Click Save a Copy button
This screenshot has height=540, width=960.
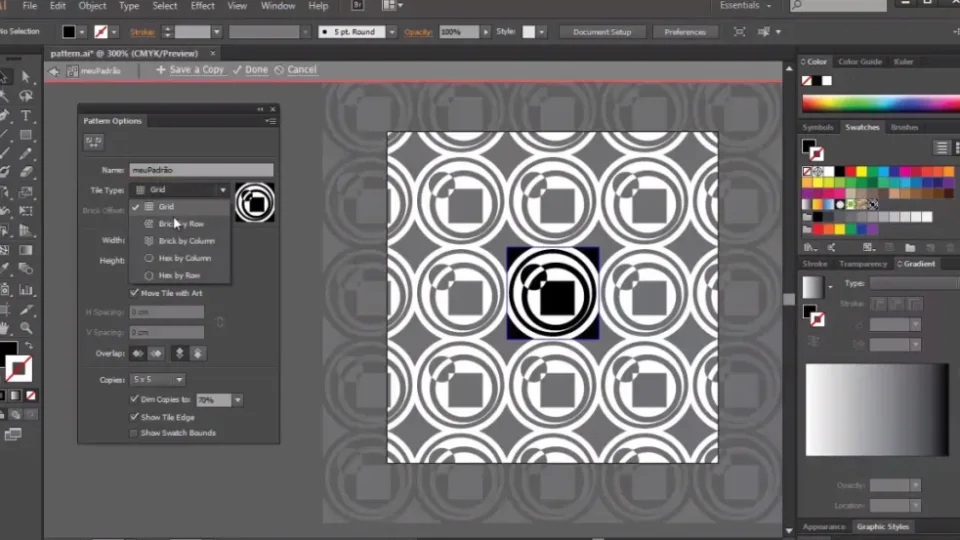coord(191,70)
